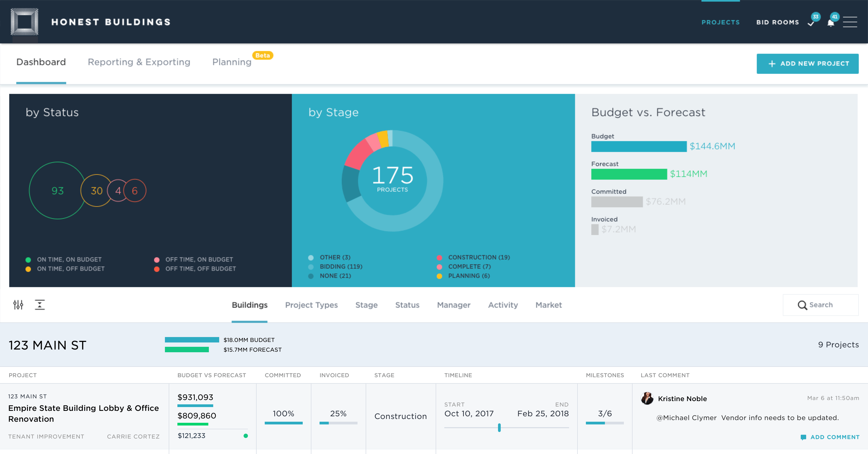Open Bid Rooms in the top navigation
Screen dimensions: 868x454
[777, 22]
